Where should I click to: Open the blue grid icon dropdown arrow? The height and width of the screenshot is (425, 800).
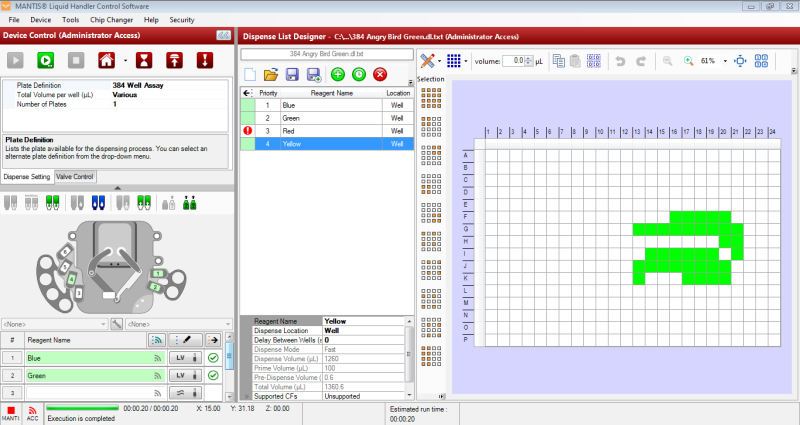point(466,61)
